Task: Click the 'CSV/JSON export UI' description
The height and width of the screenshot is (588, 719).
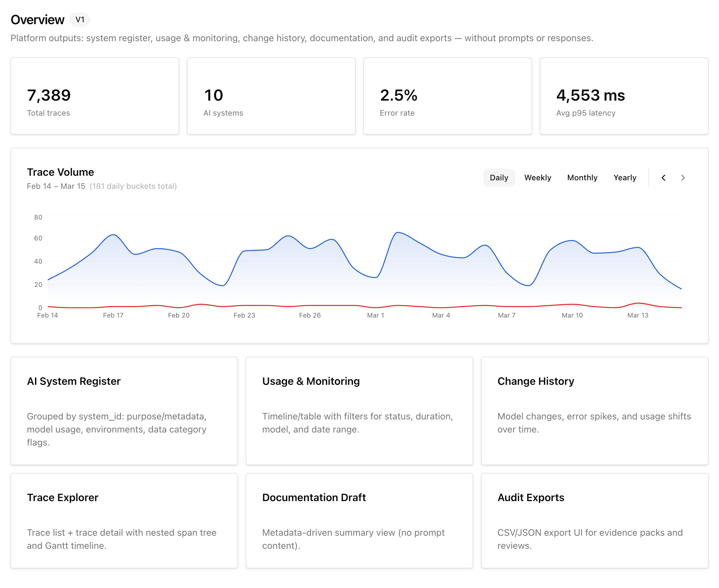Action: coord(590,539)
